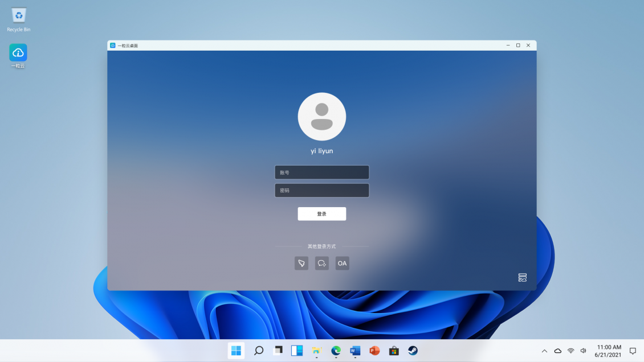This screenshot has height=362, width=644.
Task: Open the Windows Start menu
Action: point(236,351)
